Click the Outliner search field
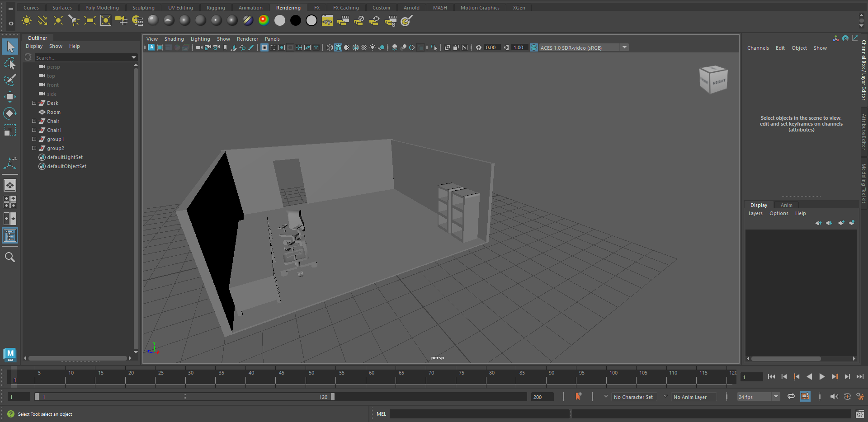868x422 pixels. click(81, 58)
